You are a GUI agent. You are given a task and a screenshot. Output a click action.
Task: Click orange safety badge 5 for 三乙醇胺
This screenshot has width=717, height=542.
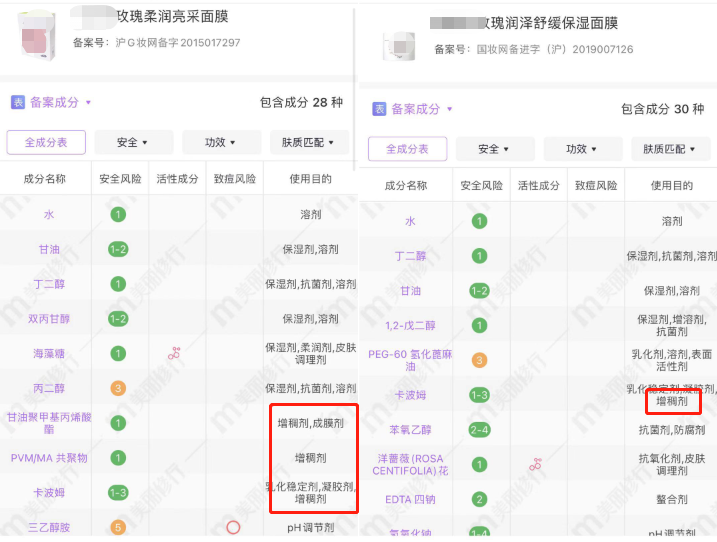click(x=118, y=527)
